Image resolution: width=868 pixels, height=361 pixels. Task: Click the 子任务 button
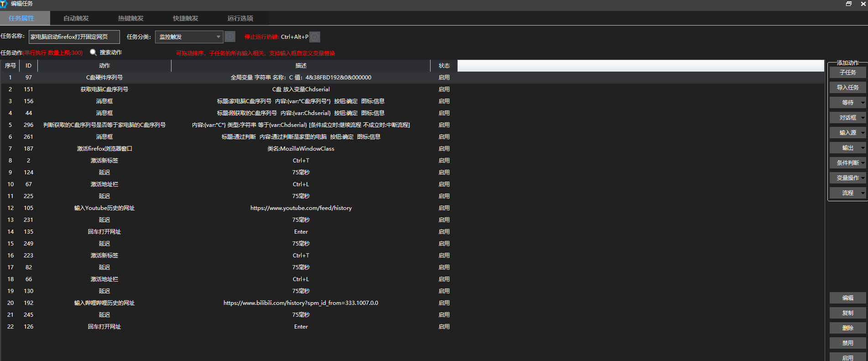847,73
